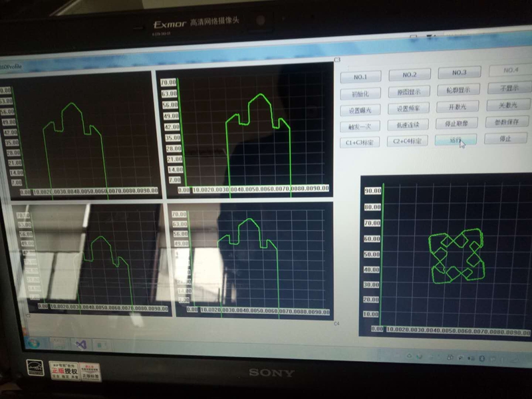Open Visual Studio from the taskbar

tap(81, 344)
